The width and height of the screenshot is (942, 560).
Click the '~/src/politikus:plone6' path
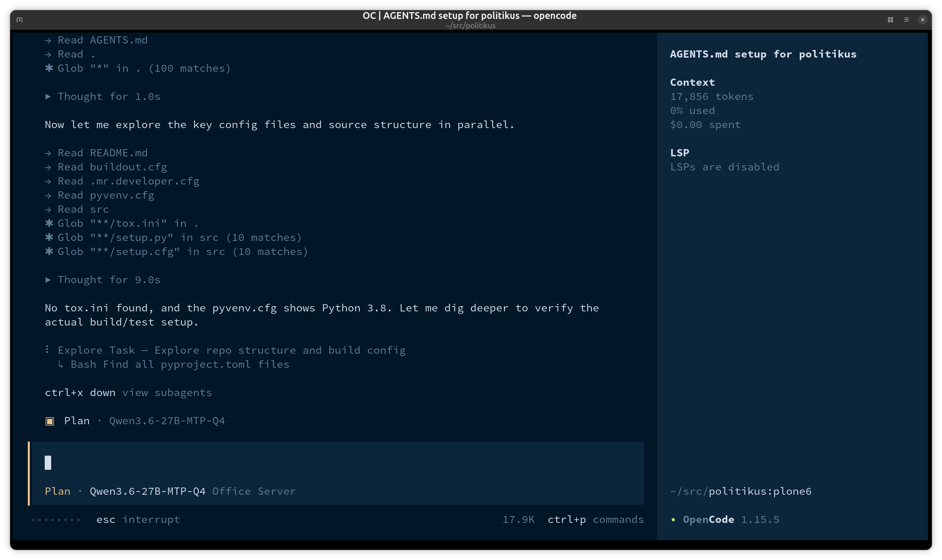(x=741, y=492)
